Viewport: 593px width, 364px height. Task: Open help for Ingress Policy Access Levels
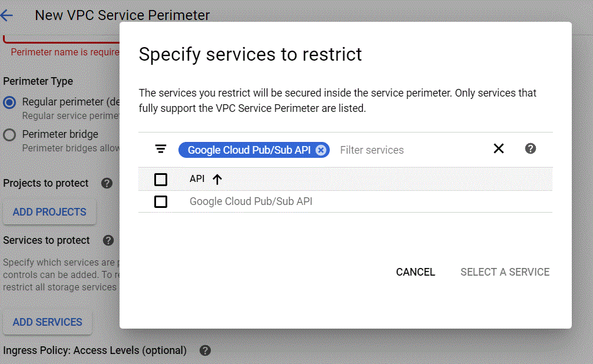click(x=205, y=351)
